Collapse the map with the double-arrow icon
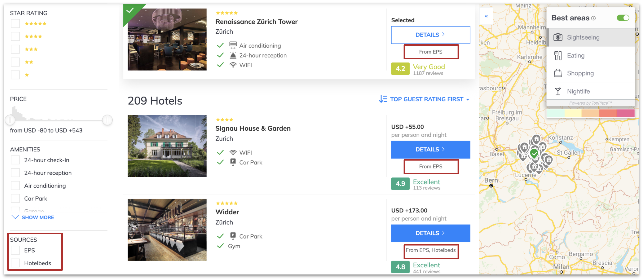This screenshot has height=280, width=644. [486, 16]
